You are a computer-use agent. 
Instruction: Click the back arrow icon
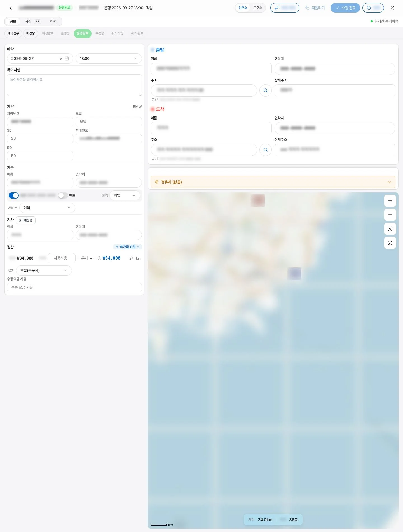click(x=11, y=8)
